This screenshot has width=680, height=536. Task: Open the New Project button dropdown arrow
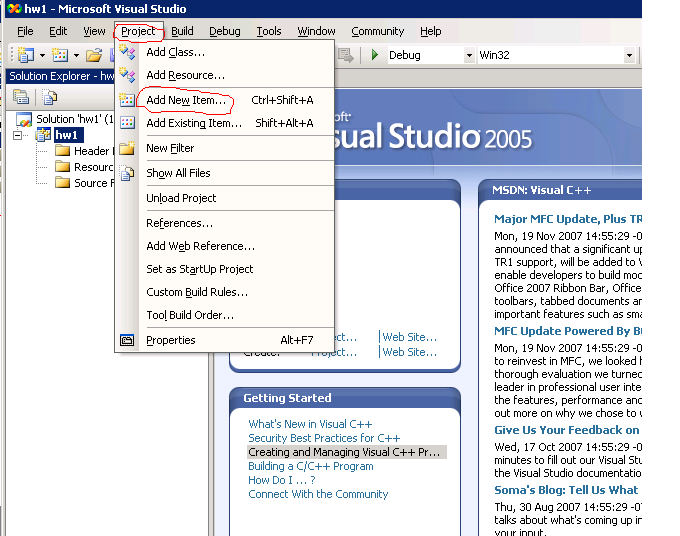click(42, 55)
